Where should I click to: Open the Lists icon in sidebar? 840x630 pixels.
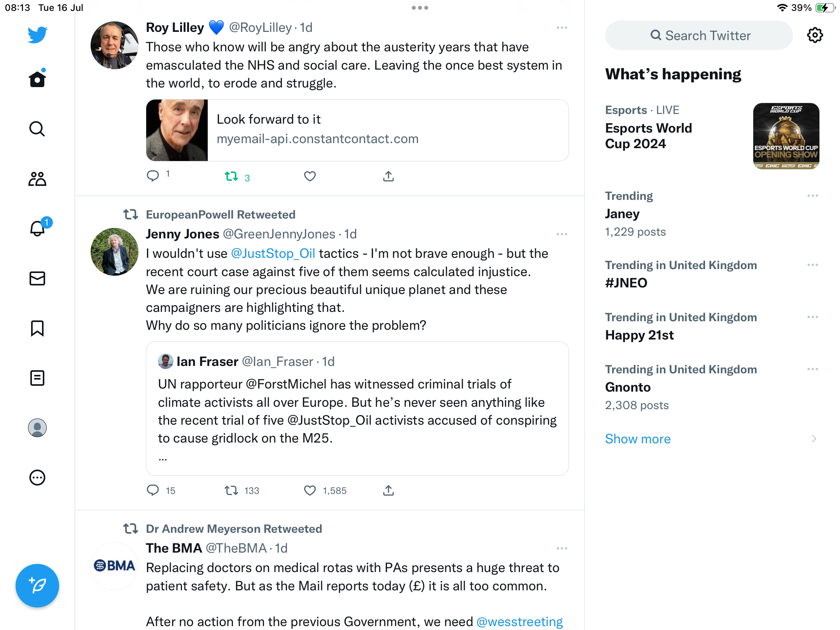(x=37, y=378)
